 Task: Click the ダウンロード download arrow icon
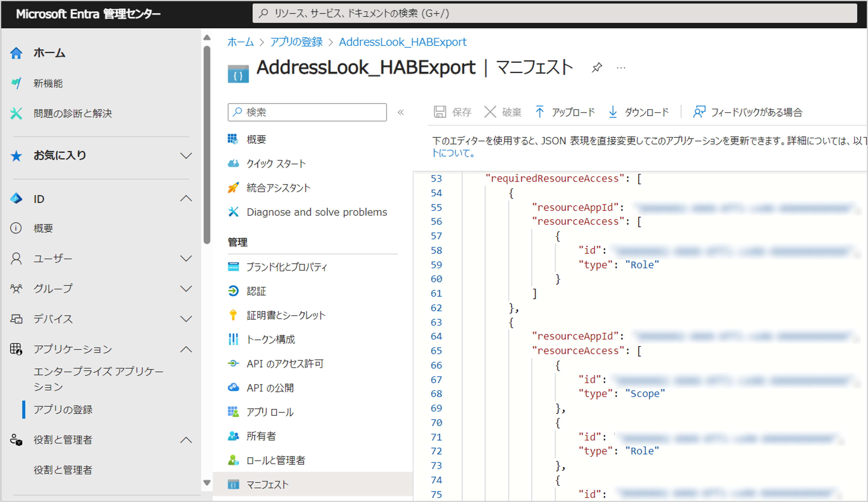pyautogui.click(x=613, y=112)
